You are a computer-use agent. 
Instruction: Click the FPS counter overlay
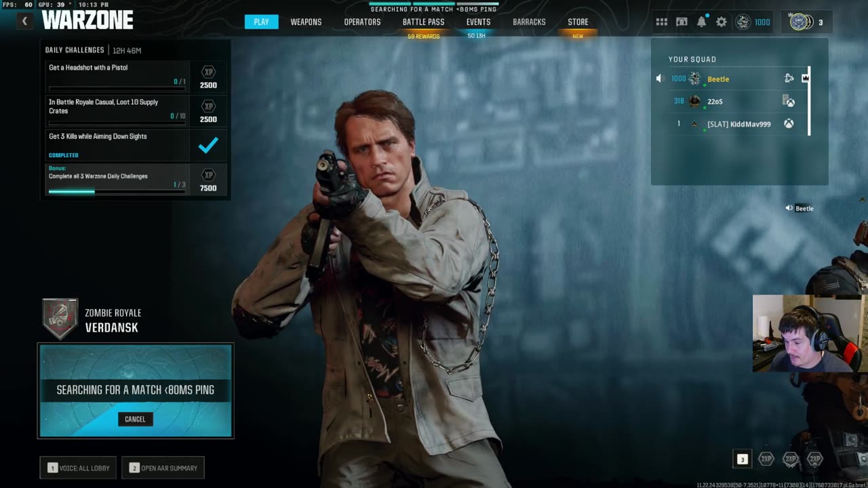(x=18, y=5)
